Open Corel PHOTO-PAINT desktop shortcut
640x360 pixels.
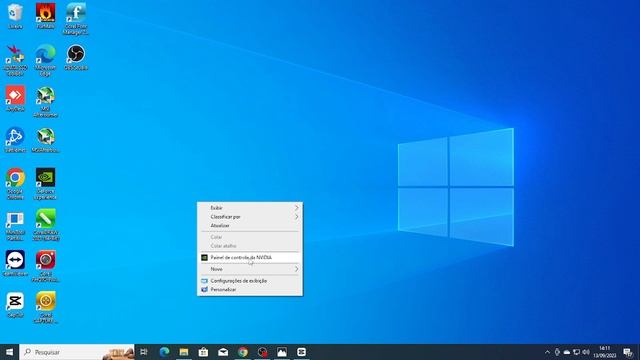coord(45,266)
